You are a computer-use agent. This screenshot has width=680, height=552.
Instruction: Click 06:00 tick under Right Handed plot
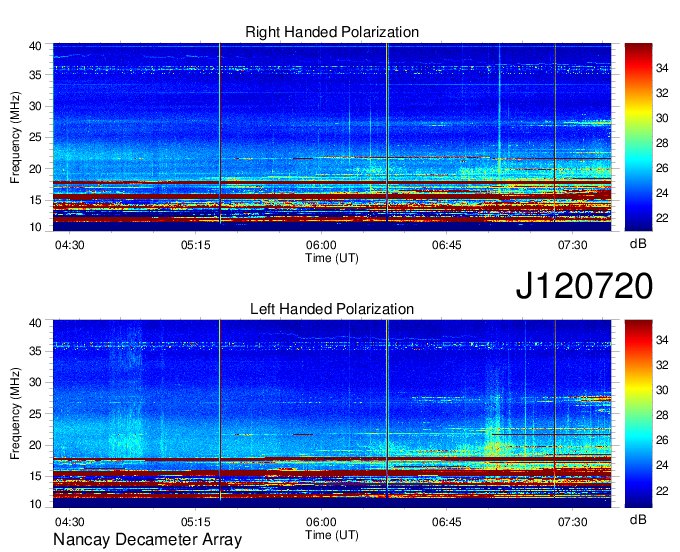tap(321, 245)
